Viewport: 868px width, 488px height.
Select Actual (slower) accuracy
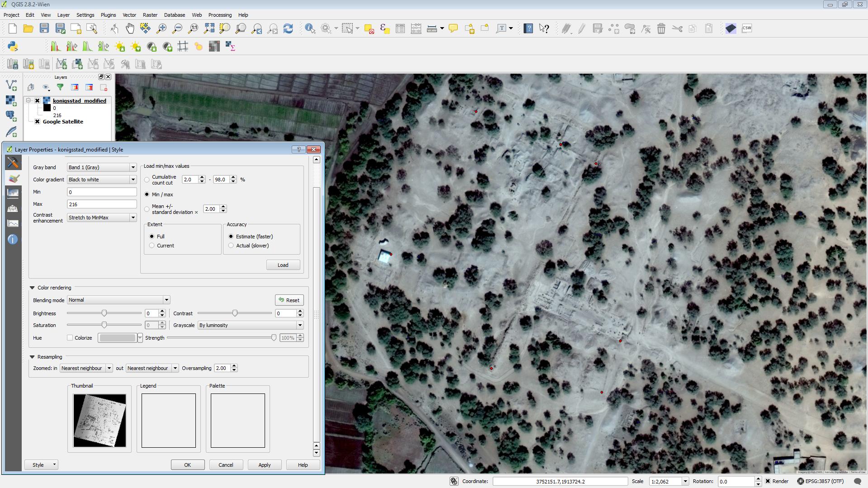231,246
